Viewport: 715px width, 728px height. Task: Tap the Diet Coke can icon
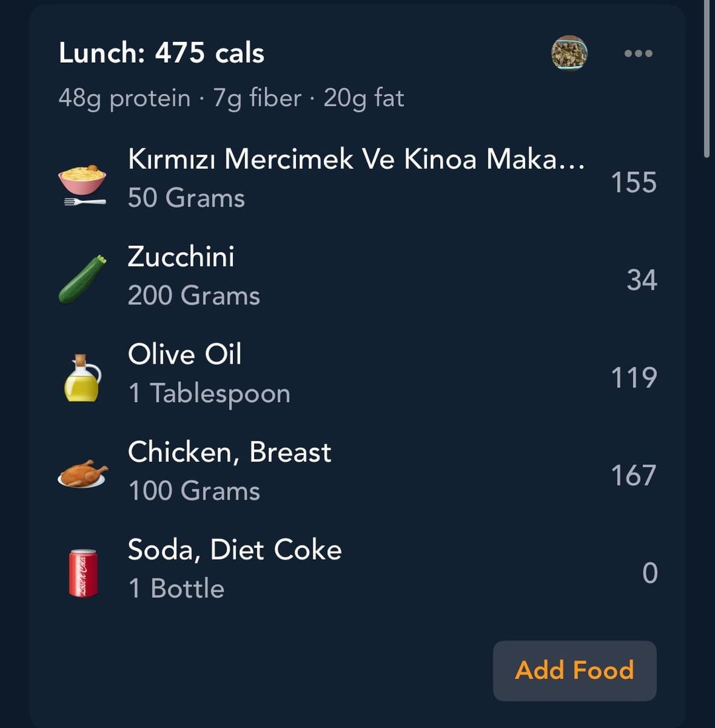(x=83, y=572)
